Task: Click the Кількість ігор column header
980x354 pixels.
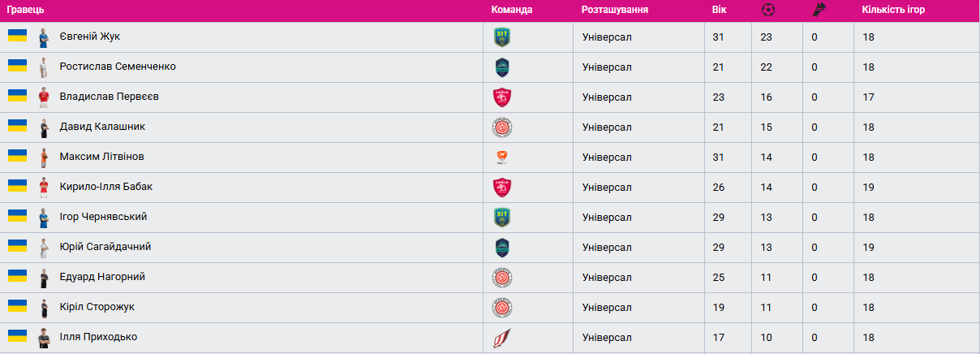Action: [x=893, y=10]
